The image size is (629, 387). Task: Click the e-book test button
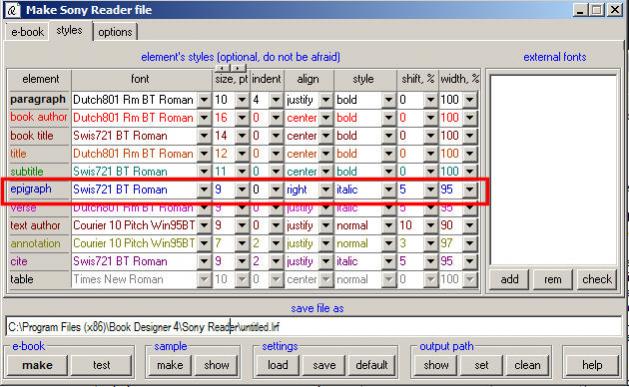point(101,365)
